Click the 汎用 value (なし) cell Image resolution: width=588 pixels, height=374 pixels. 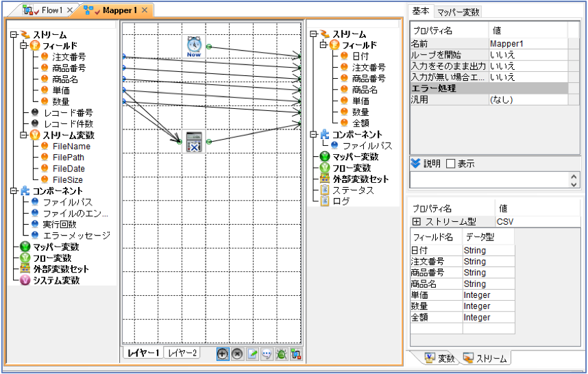pos(528,100)
